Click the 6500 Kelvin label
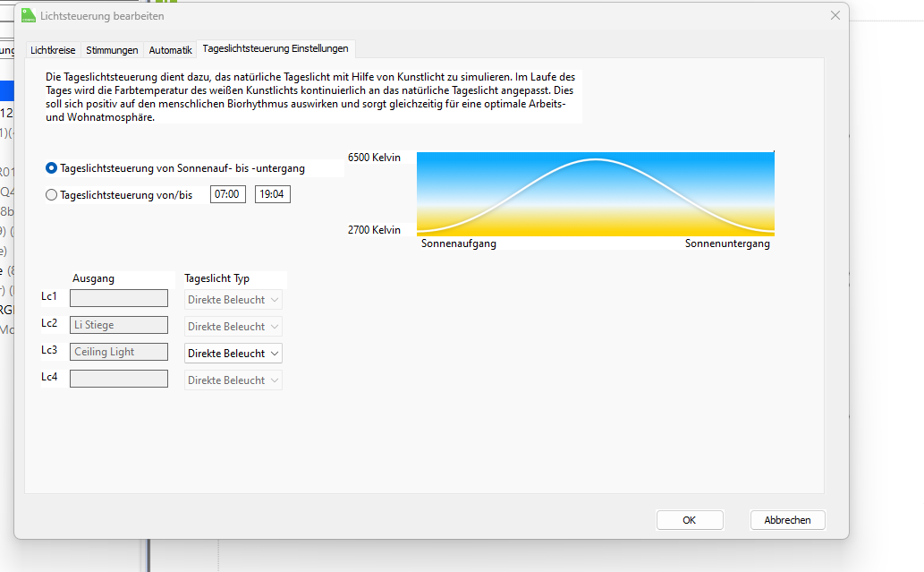Image resolution: width=924 pixels, height=572 pixels. pos(374,158)
